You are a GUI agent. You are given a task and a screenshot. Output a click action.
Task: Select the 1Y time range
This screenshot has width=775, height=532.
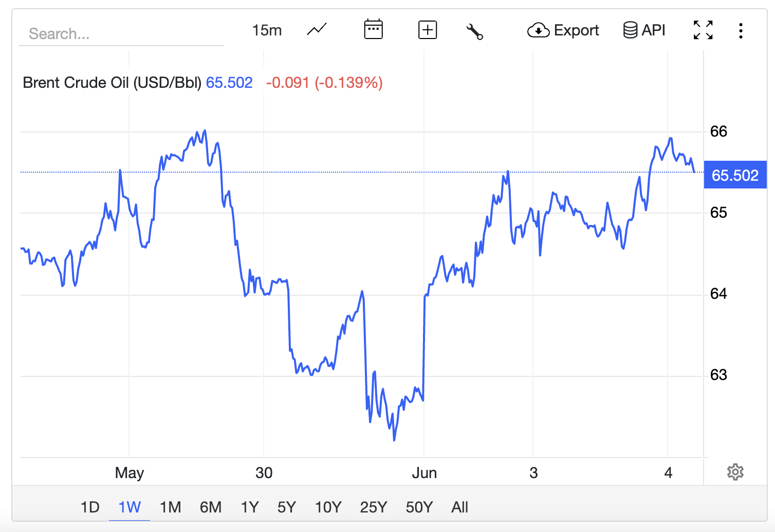(x=250, y=507)
